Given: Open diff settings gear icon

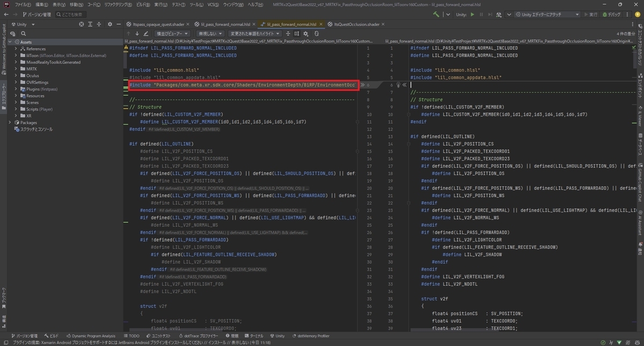Looking at the screenshot, I should (x=305, y=33).
